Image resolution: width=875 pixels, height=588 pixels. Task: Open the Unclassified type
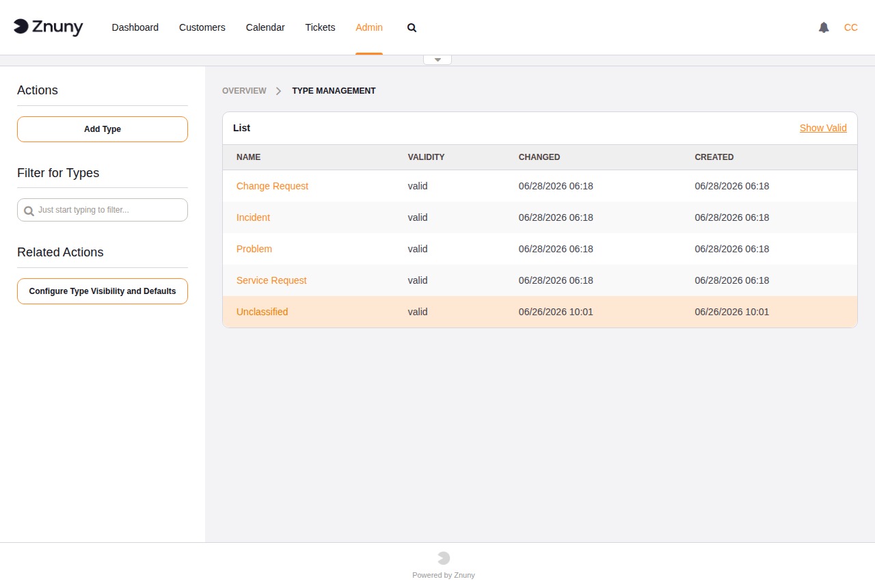tap(262, 312)
